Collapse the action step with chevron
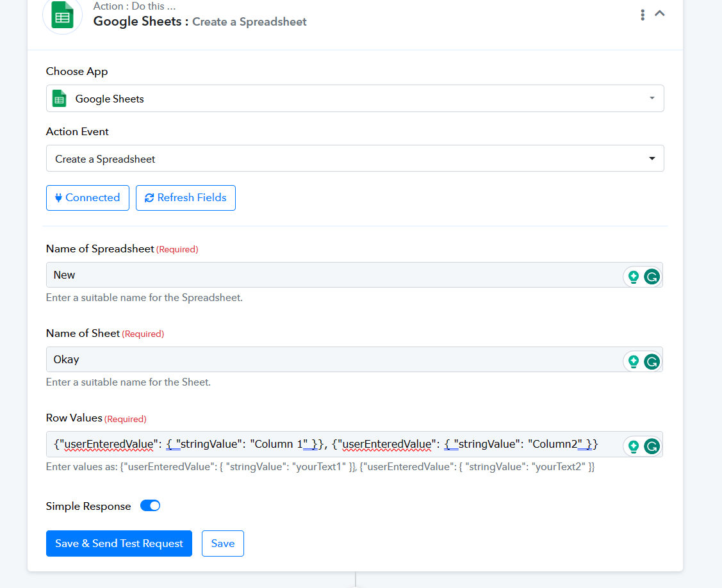 659,13
